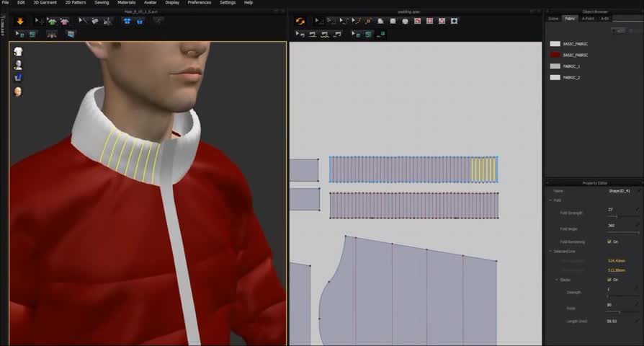
Task: Open the 3D Garment menu
Action: tap(45, 2)
